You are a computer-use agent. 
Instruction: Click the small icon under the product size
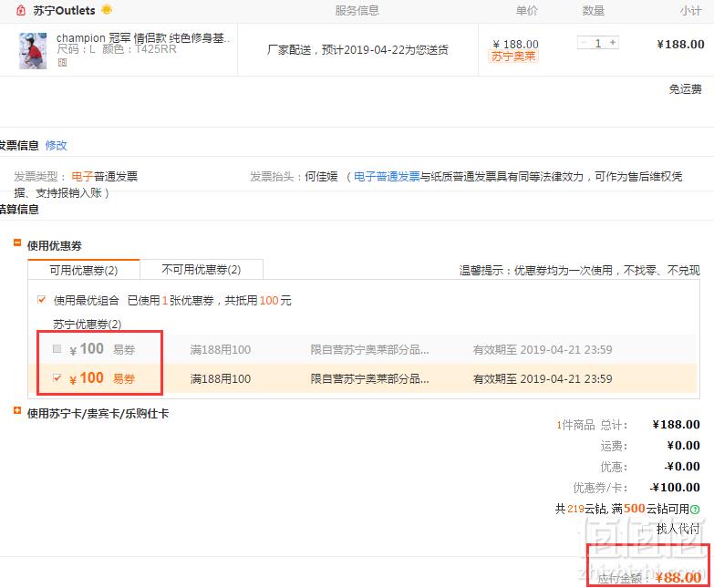coord(62,62)
